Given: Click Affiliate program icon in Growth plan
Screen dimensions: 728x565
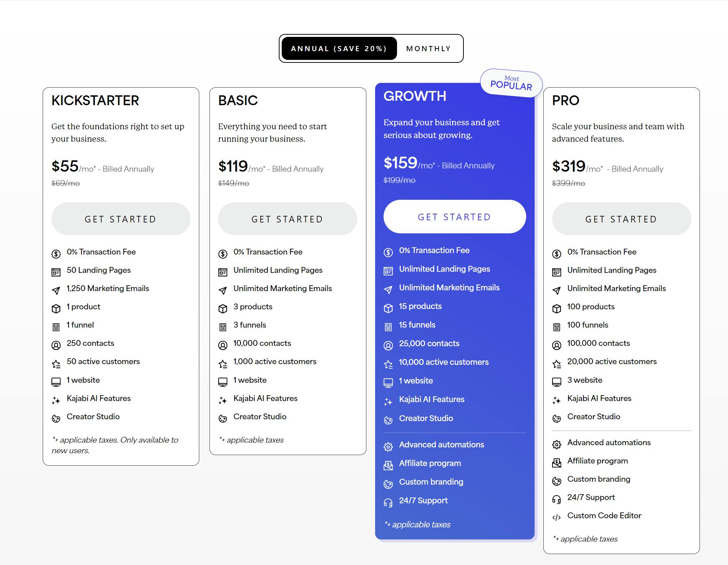Looking at the screenshot, I should point(388,465).
